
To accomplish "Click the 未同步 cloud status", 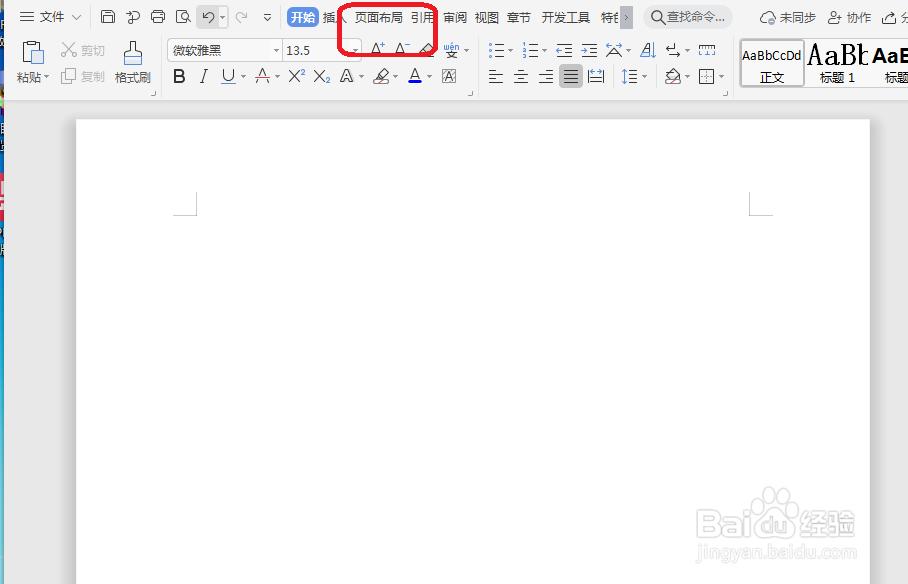I will tap(788, 17).
